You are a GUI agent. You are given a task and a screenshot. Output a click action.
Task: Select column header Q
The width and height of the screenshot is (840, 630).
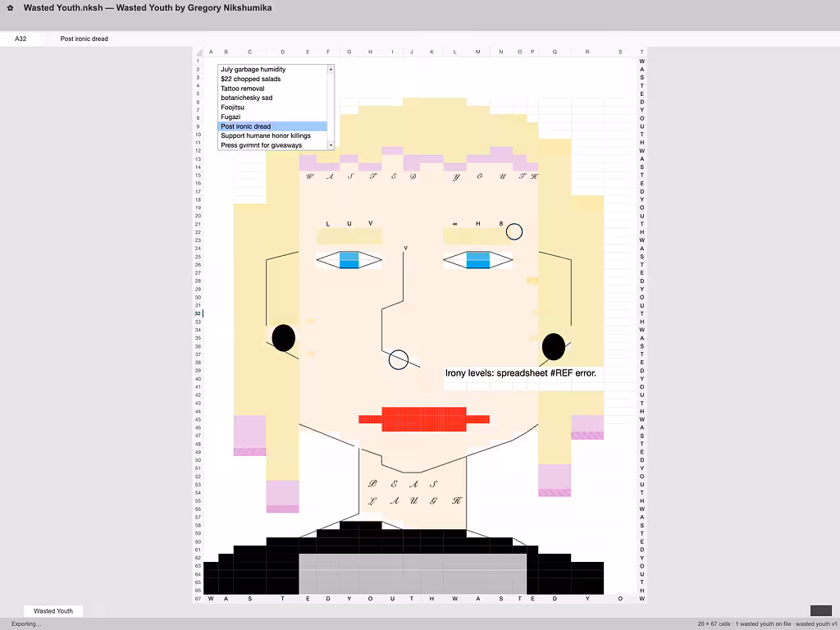pyautogui.click(x=555, y=52)
